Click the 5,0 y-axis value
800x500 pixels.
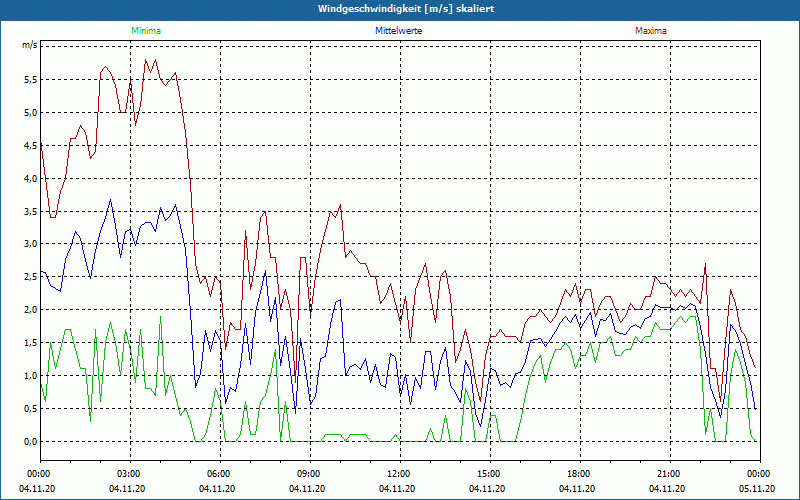31,113
